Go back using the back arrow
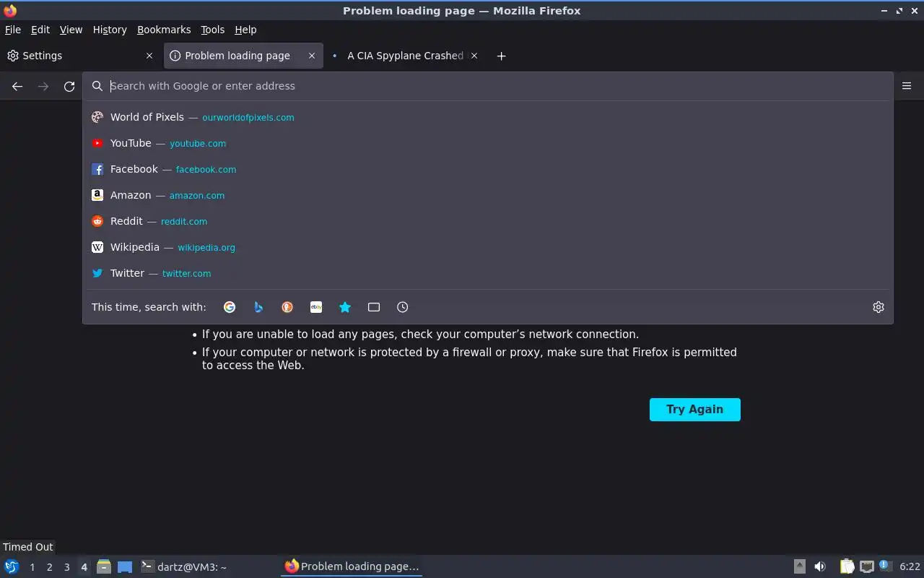 click(x=17, y=87)
